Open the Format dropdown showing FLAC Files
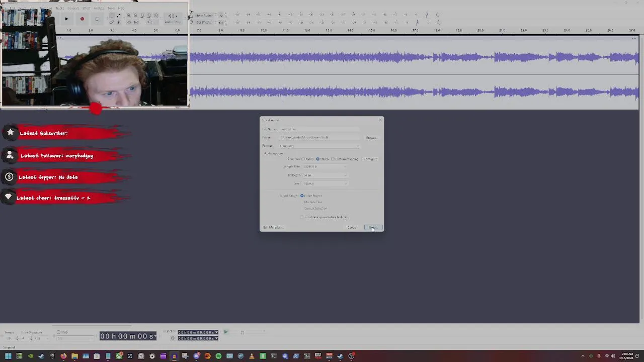This screenshot has height=362, width=644. tap(319, 146)
